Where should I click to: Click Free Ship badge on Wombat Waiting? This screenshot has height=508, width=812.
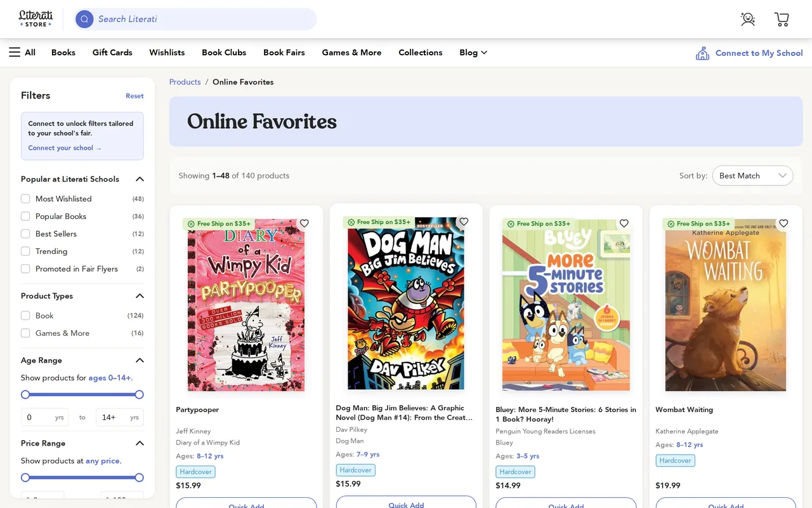point(698,224)
